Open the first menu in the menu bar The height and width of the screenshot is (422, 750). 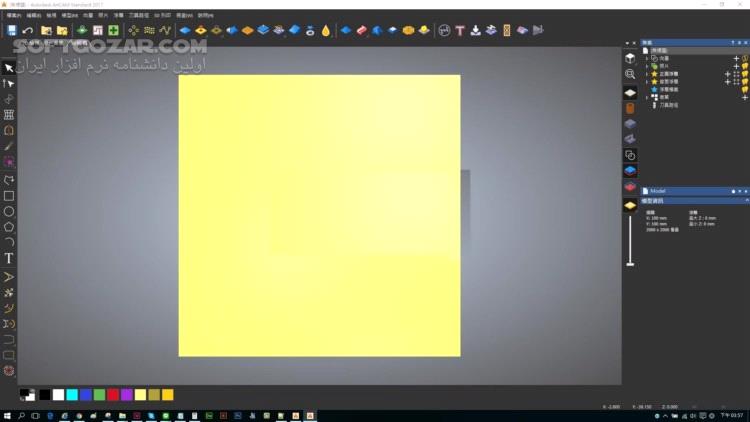[13, 15]
